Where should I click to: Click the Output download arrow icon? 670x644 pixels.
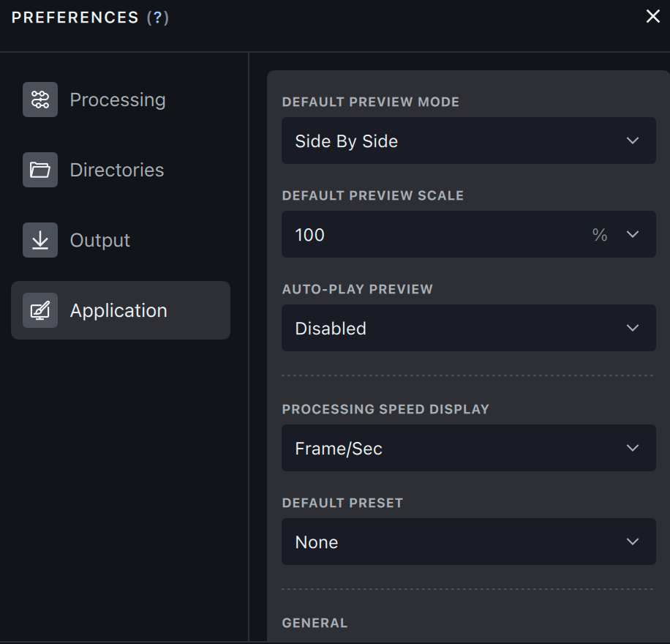[x=40, y=240]
